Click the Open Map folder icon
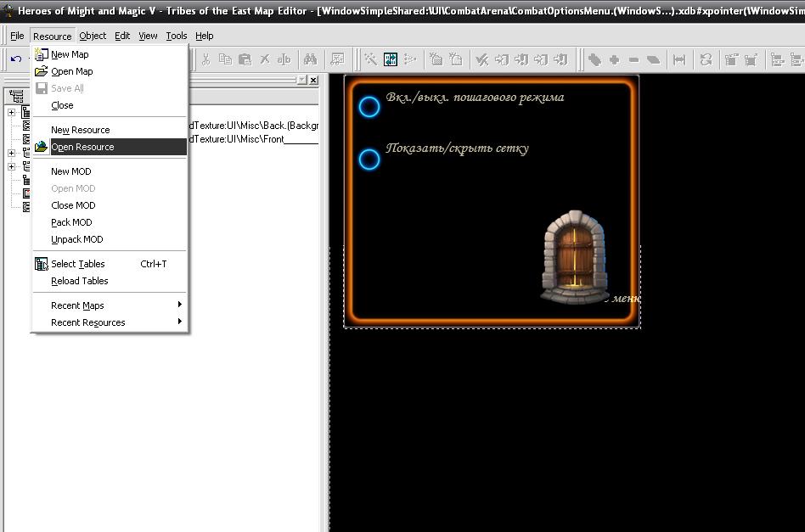 (x=41, y=71)
